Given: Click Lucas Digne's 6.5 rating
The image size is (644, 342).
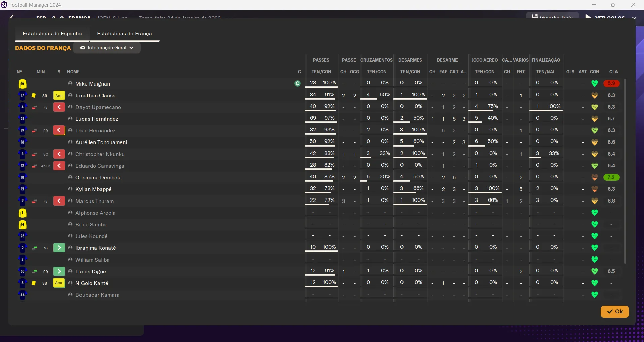Looking at the screenshot, I should [x=611, y=271].
